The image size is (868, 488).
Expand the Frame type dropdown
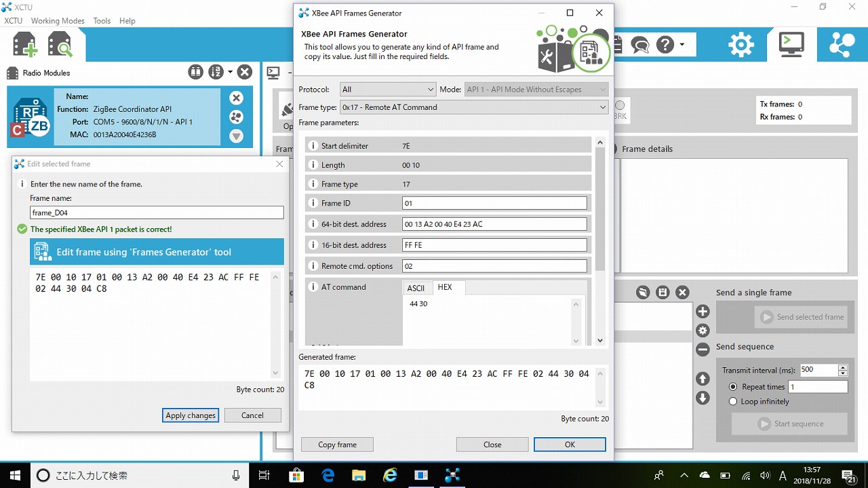tap(473, 107)
